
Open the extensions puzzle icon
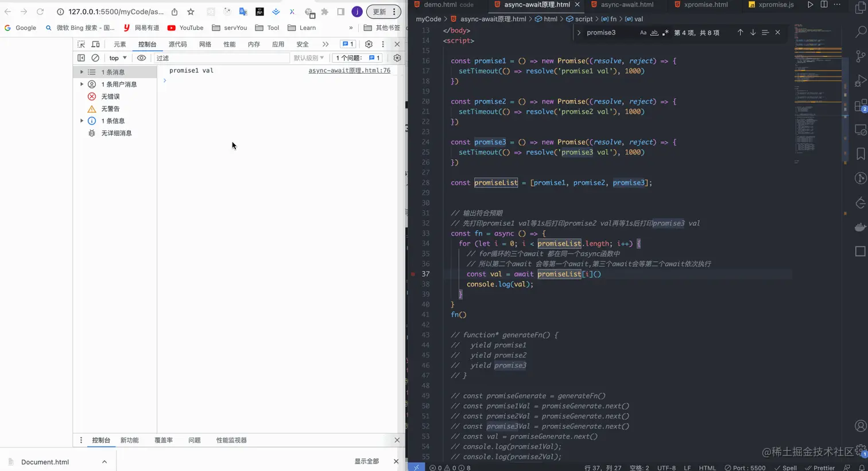coord(325,11)
